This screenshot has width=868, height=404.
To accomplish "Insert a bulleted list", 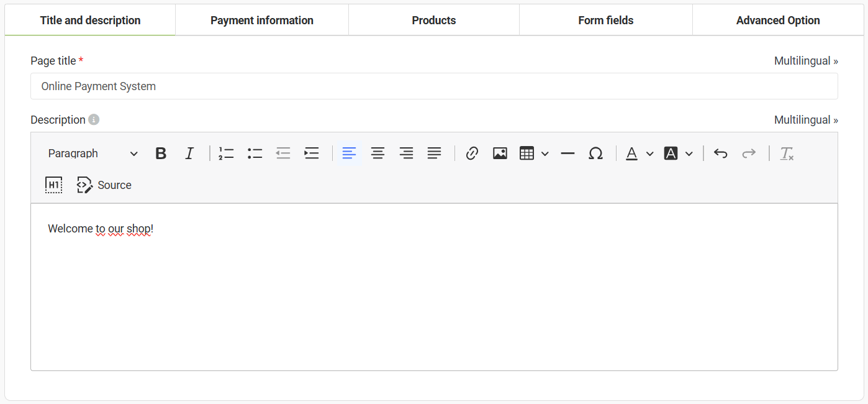I will (255, 154).
